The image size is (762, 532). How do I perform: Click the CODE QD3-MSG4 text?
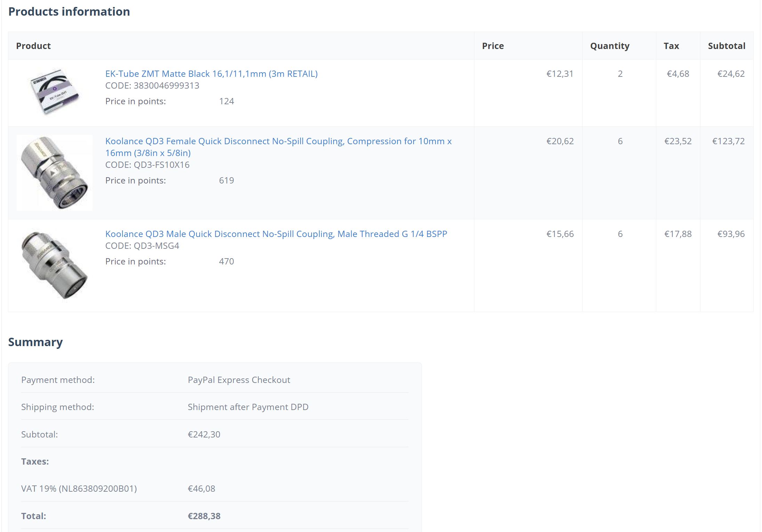[x=142, y=246]
